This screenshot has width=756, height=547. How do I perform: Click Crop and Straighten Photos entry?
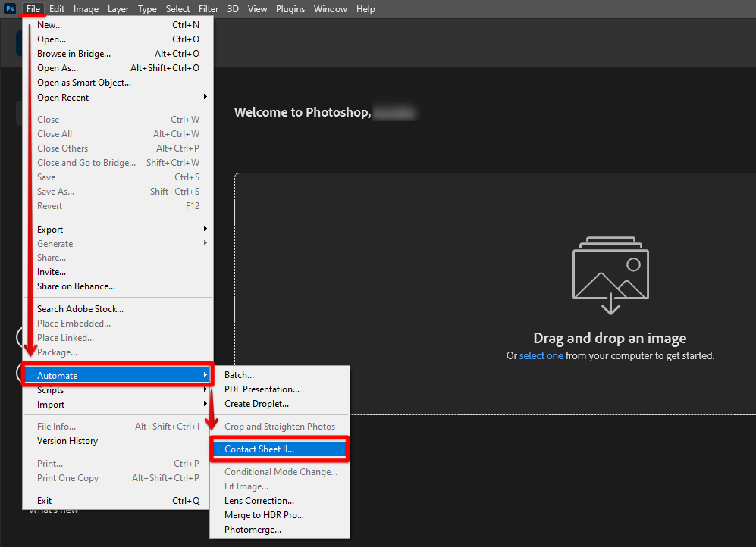pos(280,427)
